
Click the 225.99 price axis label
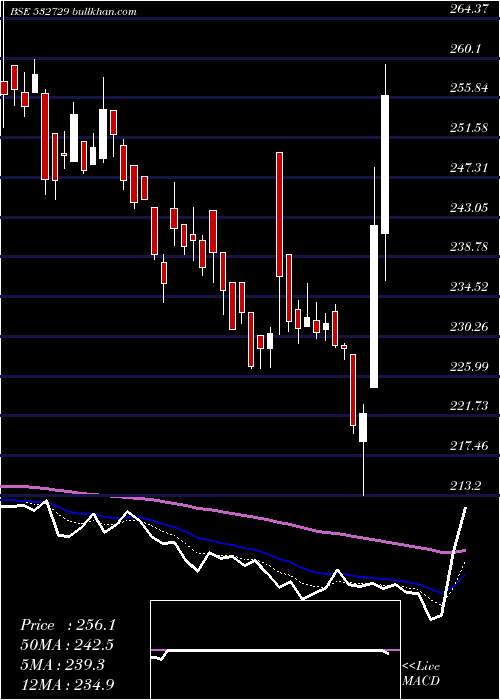(469, 367)
